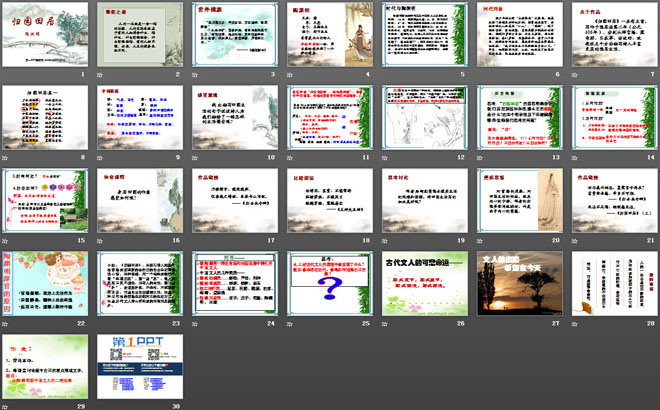Click the animation star under slide 2
This screenshot has height=410, width=660.
click(x=100, y=75)
